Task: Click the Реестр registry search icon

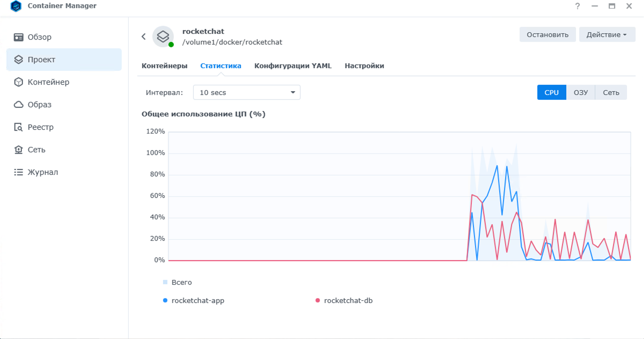Action: (19, 127)
